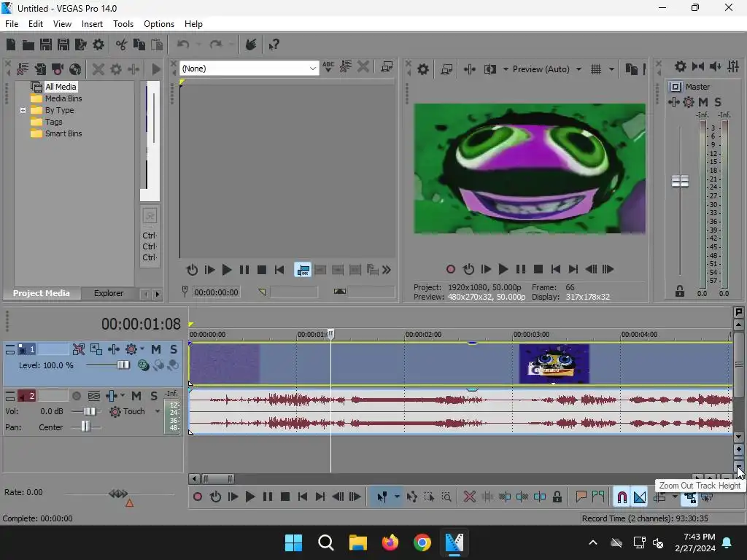The height and width of the screenshot is (560, 747).
Task: Mute video track 1
Action: [156, 349]
